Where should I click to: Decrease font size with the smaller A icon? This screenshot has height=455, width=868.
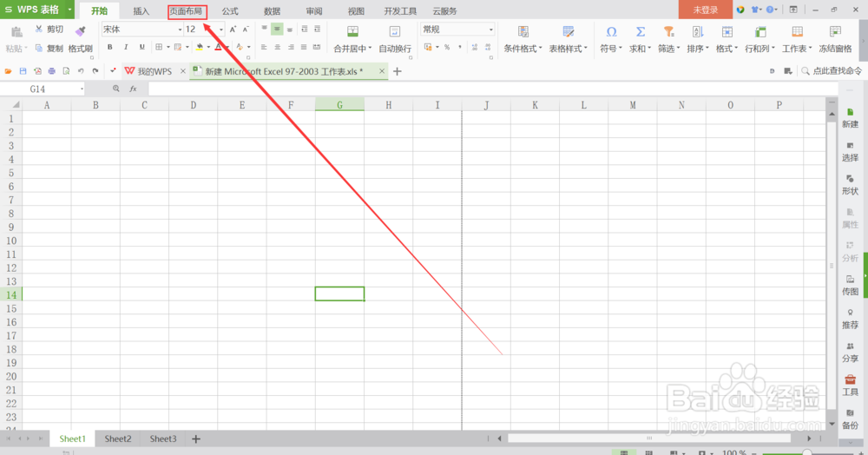coord(246,30)
